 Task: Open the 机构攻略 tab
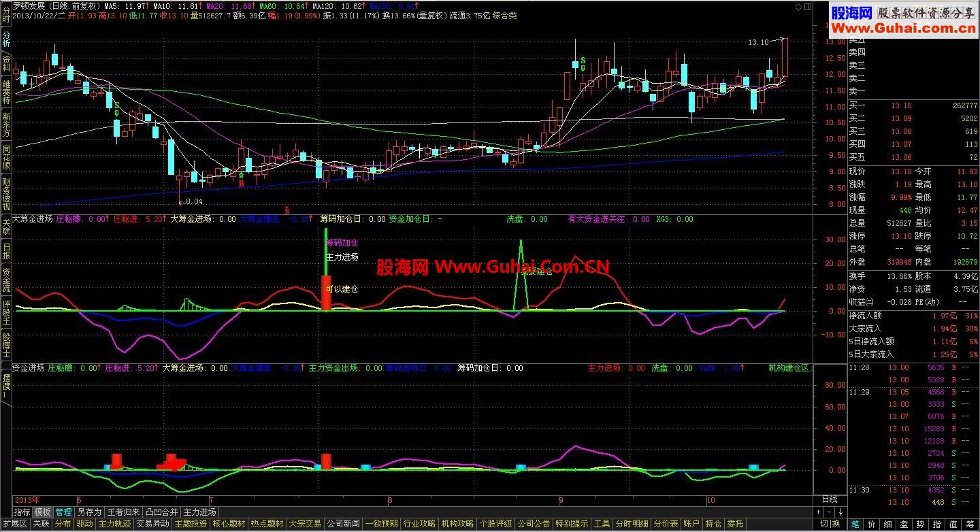[x=457, y=524]
